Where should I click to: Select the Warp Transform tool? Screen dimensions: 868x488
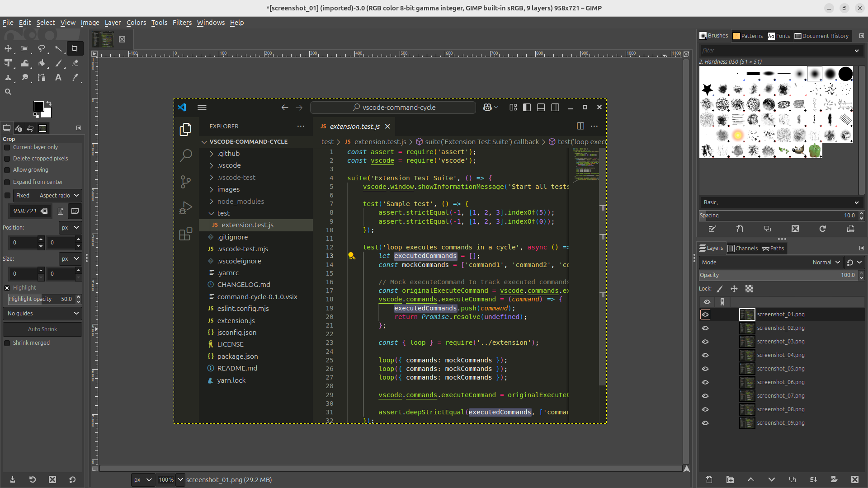[25, 63]
